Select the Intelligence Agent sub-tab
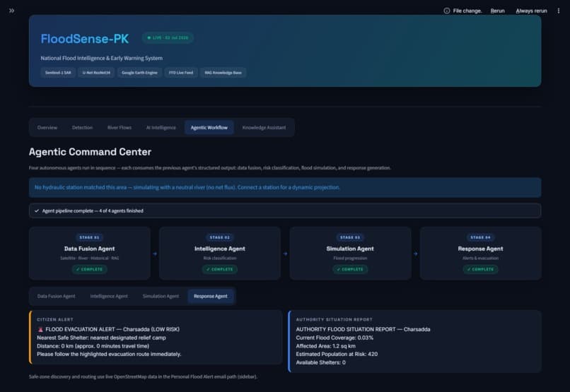This screenshot has width=570, height=392. 109,296
